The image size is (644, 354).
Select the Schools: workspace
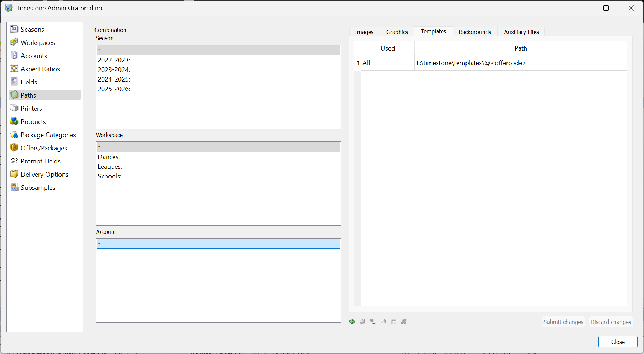pyautogui.click(x=218, y=176)
